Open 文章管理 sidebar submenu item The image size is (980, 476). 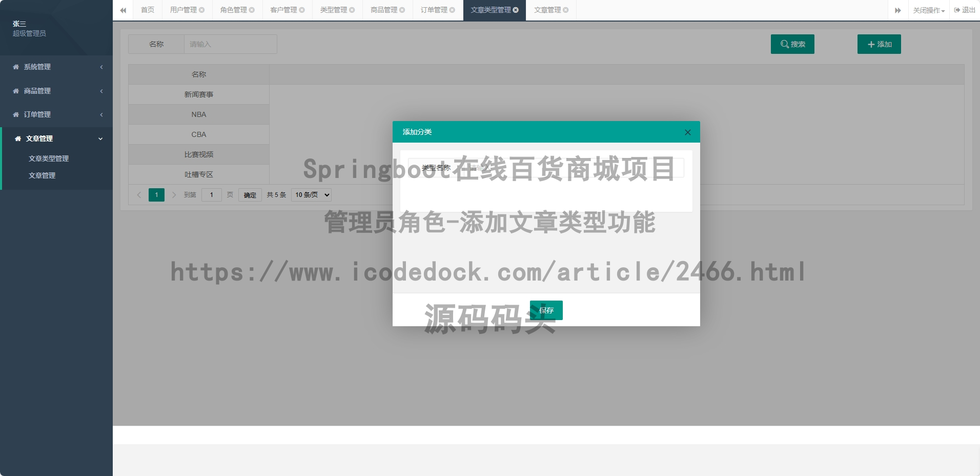42,175
